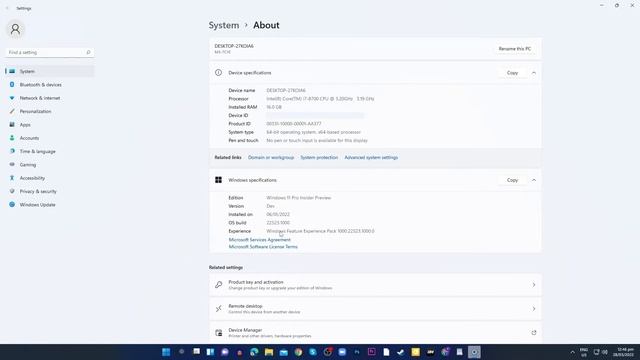Screen dimensions: 640x360
Task: Open File Explorer from taskbar
Action: pos(269,352)
